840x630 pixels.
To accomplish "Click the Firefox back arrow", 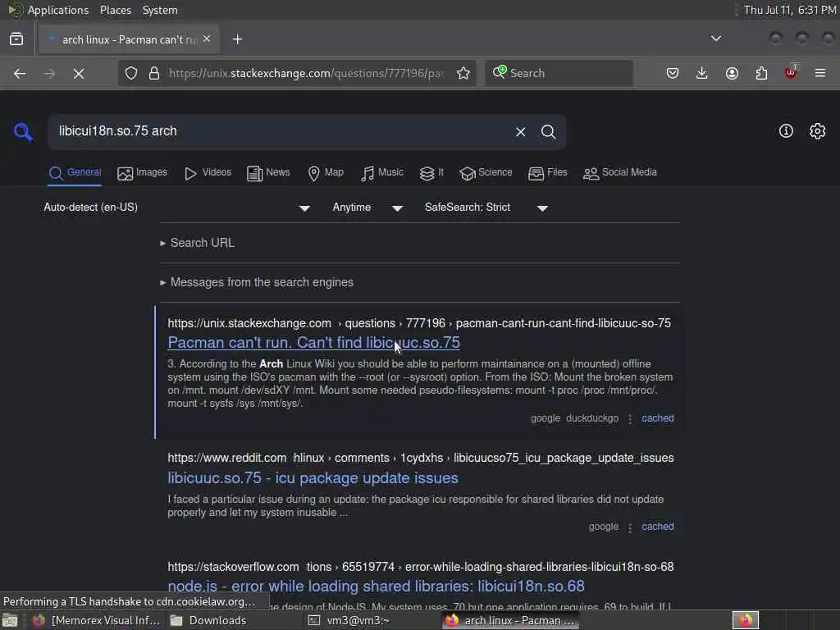I will (20, 73).
